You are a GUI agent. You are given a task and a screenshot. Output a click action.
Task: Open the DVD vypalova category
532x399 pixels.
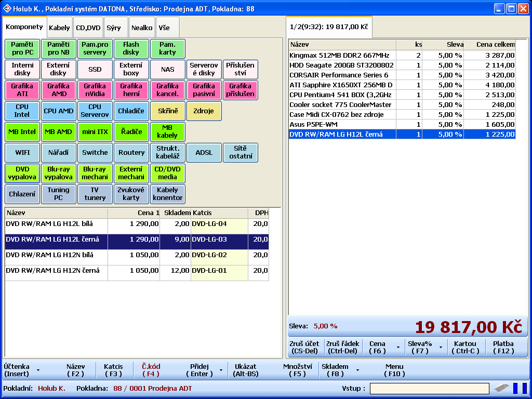22,173
